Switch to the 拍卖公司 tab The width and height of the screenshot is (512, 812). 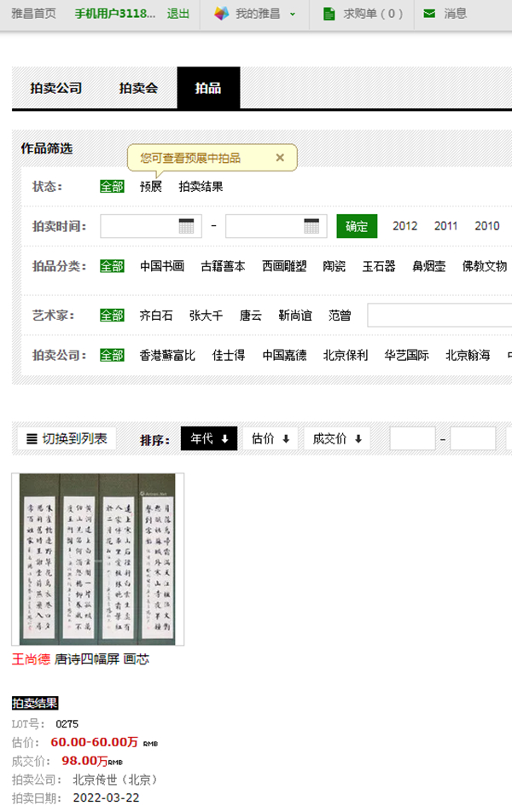(x=56, y=88)
